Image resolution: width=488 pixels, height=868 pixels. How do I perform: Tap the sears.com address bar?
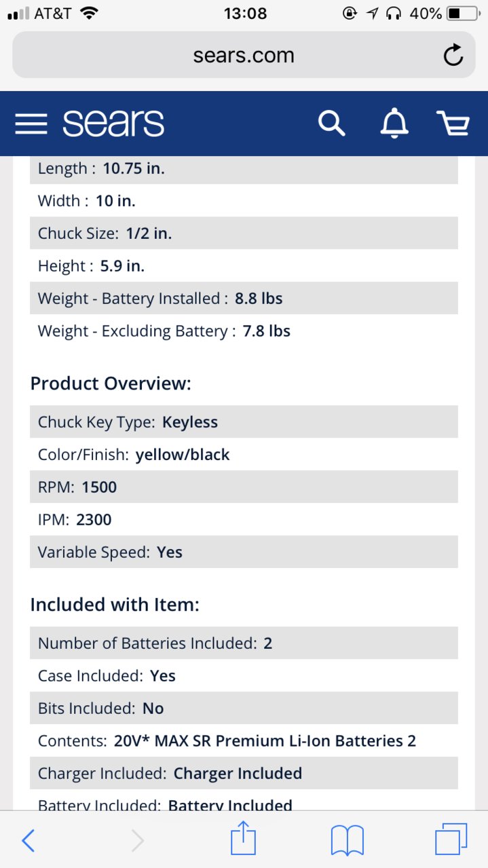(244, 55)
